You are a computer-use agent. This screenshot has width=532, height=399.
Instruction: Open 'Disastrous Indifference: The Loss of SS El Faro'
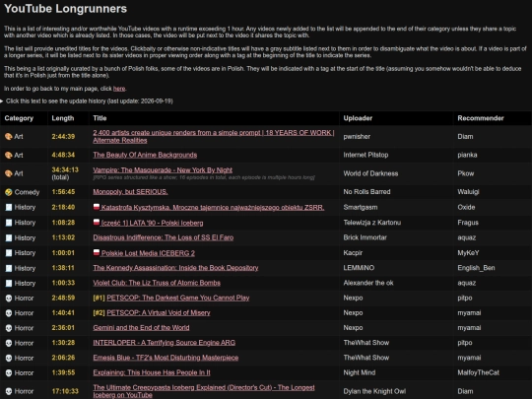164,237
